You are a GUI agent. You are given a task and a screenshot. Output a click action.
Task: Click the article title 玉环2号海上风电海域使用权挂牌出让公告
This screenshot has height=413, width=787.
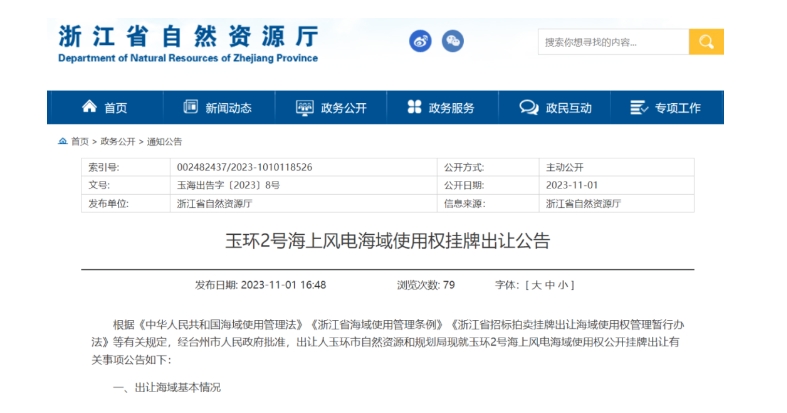tap(387, 241)
